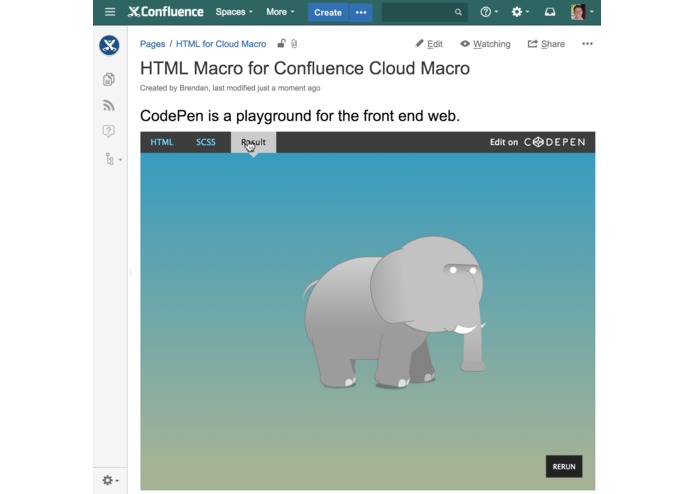The image size is (695, 494).
Task: Open the Help menu
Action: coord(489,12)
